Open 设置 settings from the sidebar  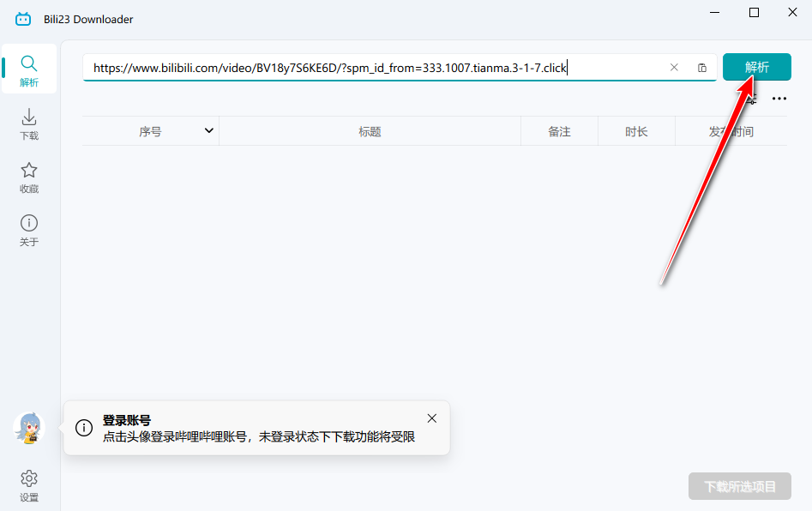coord(29,485)
